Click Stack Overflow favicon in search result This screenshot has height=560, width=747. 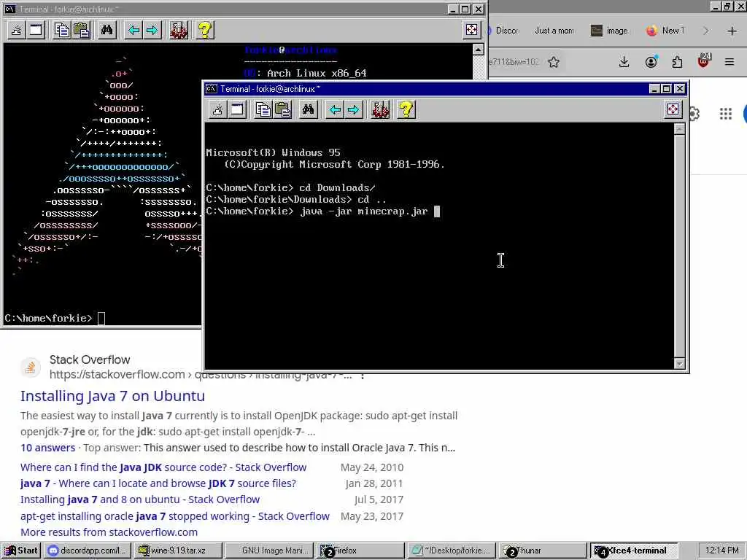pos(30,367)
